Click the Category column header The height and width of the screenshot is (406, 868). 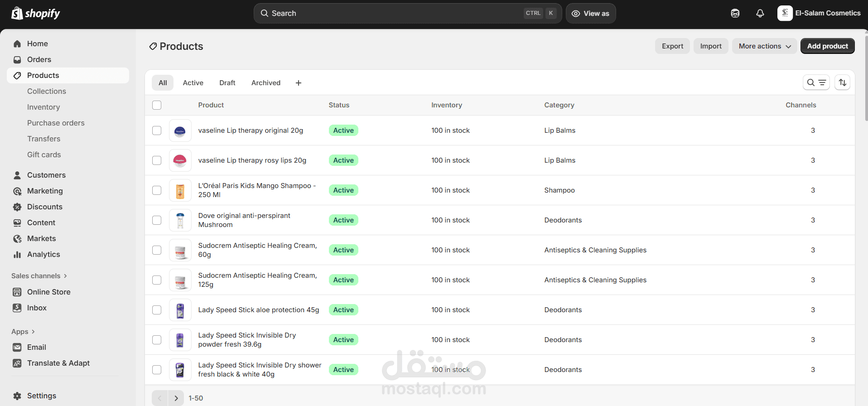(559, 105)
